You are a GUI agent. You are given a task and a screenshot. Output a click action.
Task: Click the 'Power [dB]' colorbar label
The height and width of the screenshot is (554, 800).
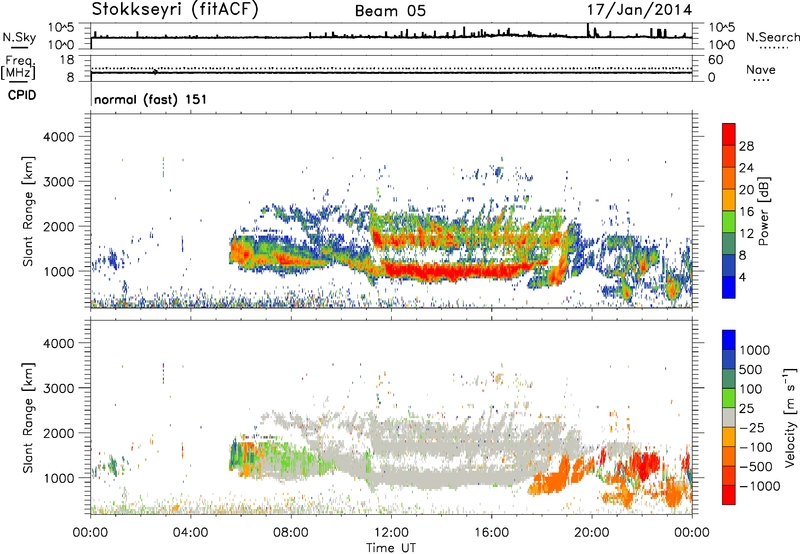click(763, 211)
